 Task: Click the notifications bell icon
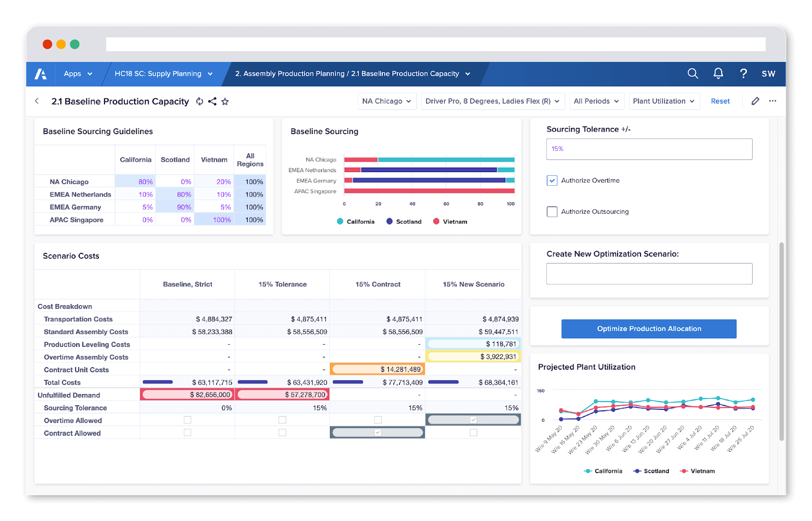tap(718, 74)
